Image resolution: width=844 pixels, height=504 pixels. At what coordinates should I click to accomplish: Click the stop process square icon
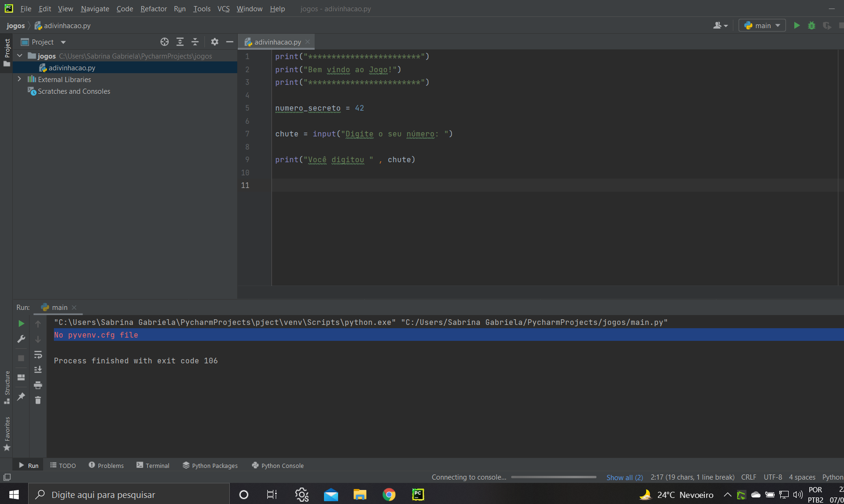pos(21,358)
